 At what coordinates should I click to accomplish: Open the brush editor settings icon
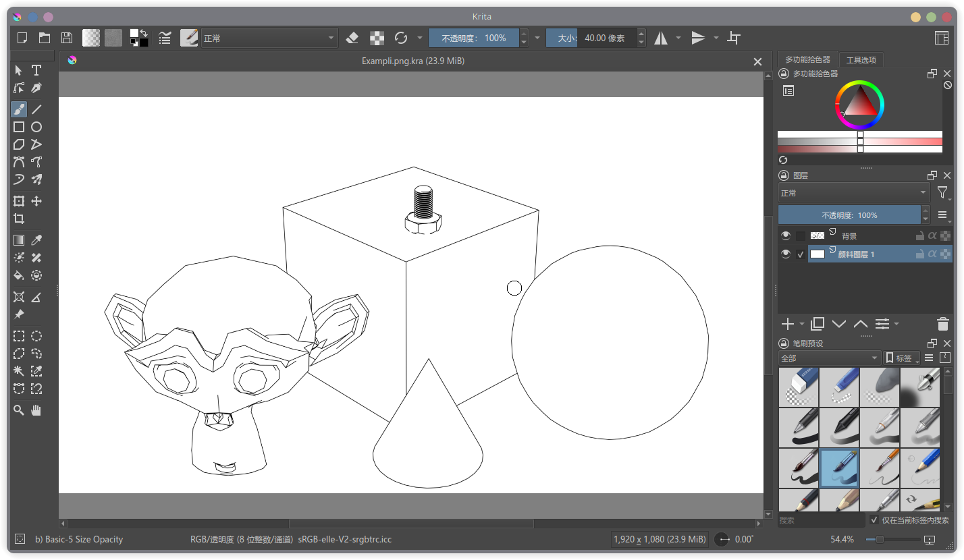coord(165,38)
